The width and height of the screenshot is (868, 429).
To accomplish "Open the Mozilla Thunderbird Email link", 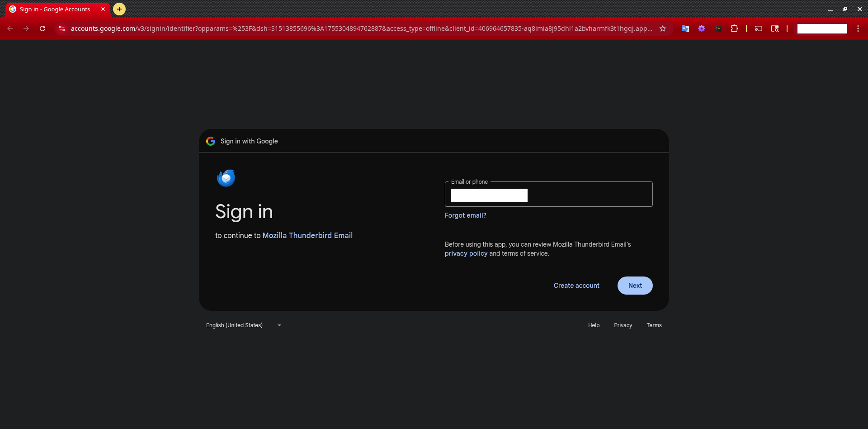I will click(307, 235).
